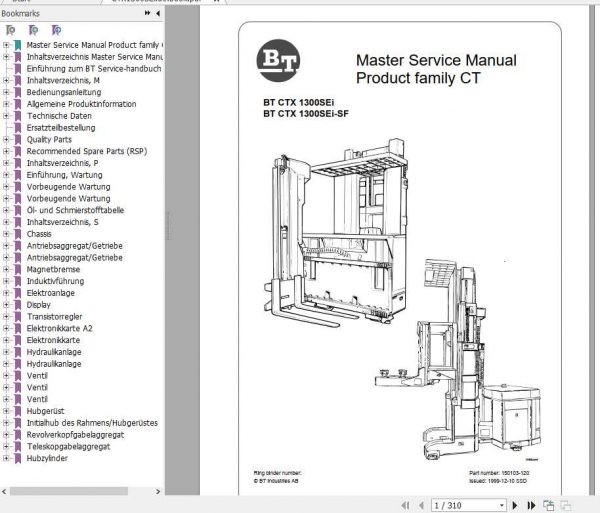
Task: Open Revolverkopfgabelaggregat bookmark
Action: point(75,435)
